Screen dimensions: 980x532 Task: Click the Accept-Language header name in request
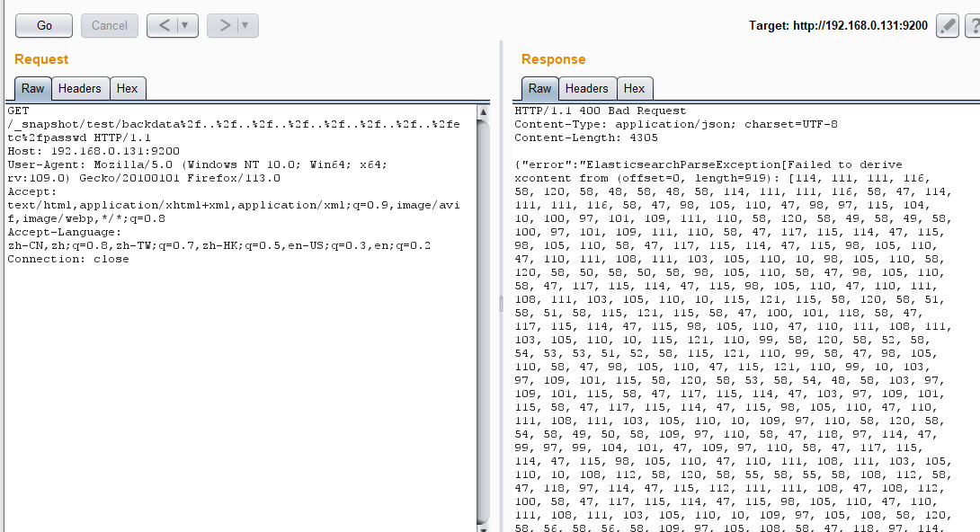pos(65,232)
